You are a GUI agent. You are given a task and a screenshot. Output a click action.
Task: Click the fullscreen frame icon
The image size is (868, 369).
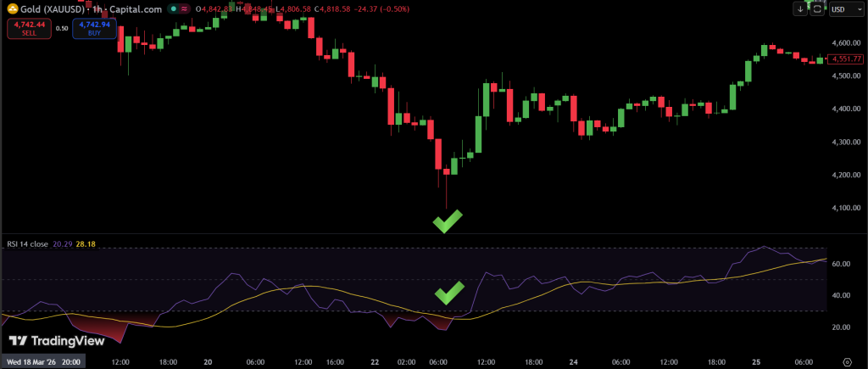tap(817, 9)
